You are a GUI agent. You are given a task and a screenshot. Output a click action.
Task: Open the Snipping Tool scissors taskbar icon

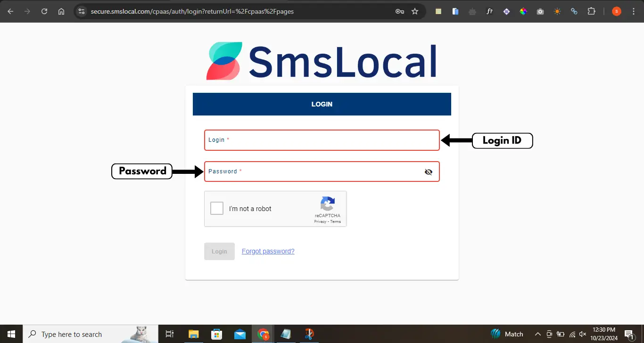309,334
